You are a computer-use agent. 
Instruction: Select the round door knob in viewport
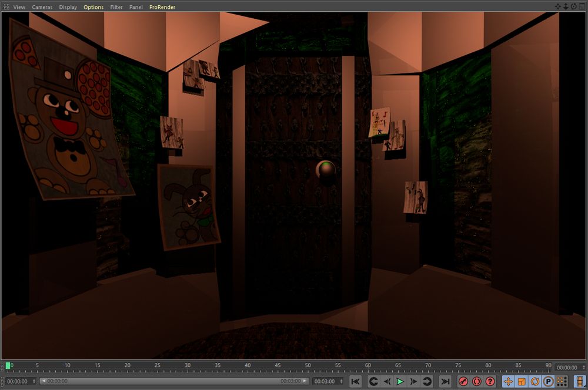pyautogui.click(x=326, y=170)
